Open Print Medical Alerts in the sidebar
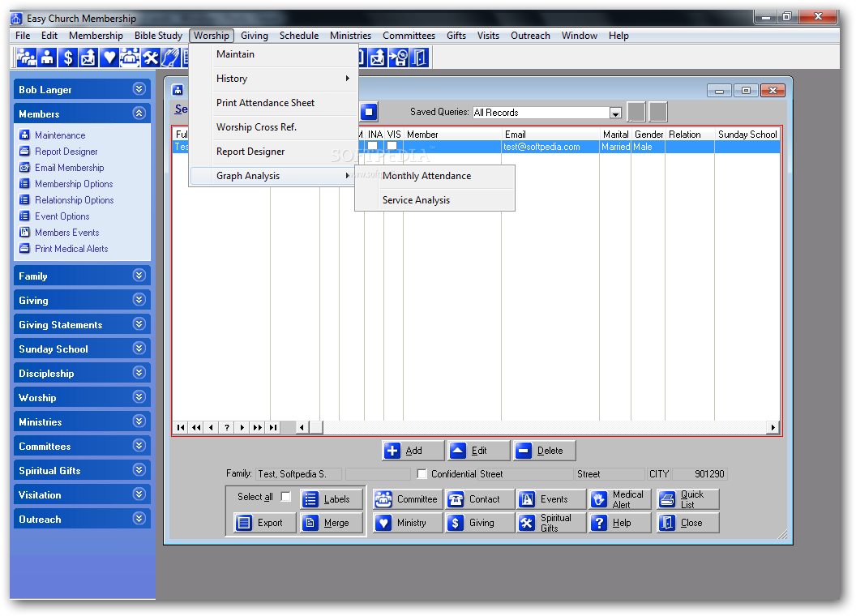 pos(71,249)
